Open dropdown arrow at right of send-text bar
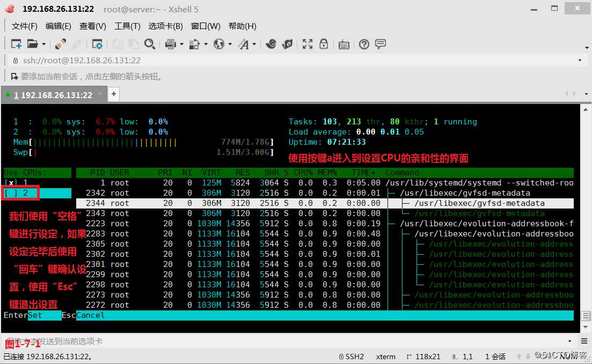This screenshot has height=364, width=592. tap(569, 341)
